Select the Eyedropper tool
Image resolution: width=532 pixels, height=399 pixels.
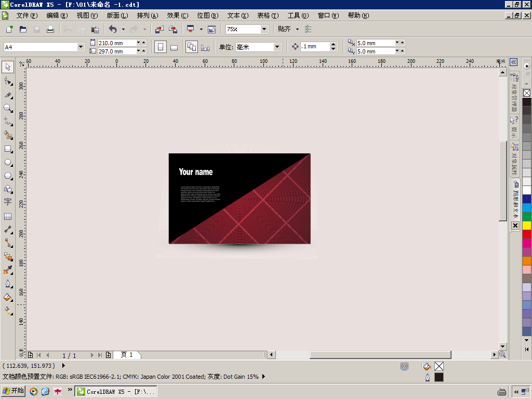pos(8,270)
